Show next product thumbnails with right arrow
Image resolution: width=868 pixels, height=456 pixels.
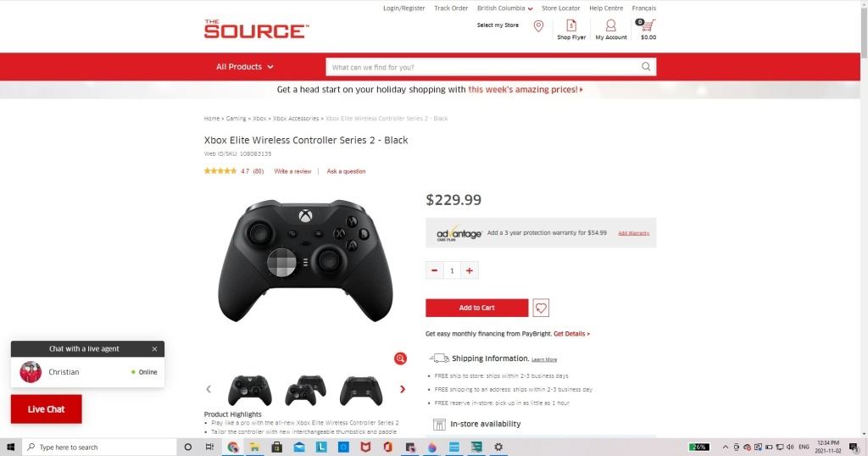(403, 389)
